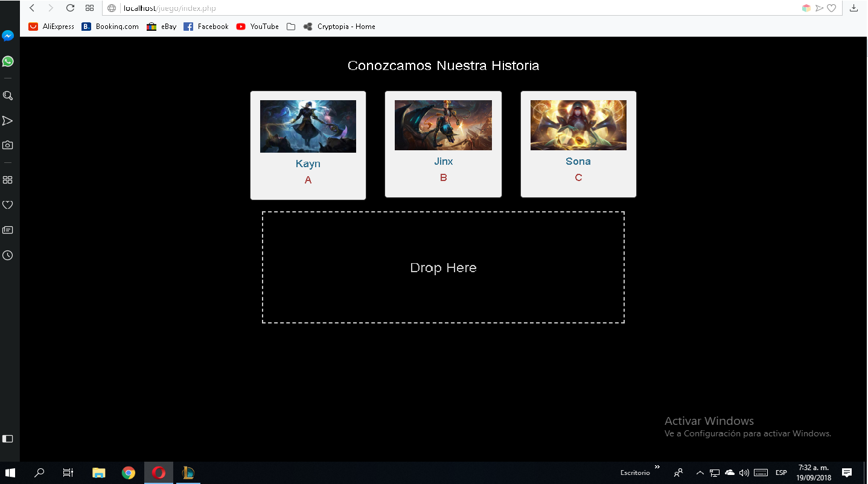Screen dimensions: 868x484
Task: Go forward to next page
Action: [x=51, y=8]
